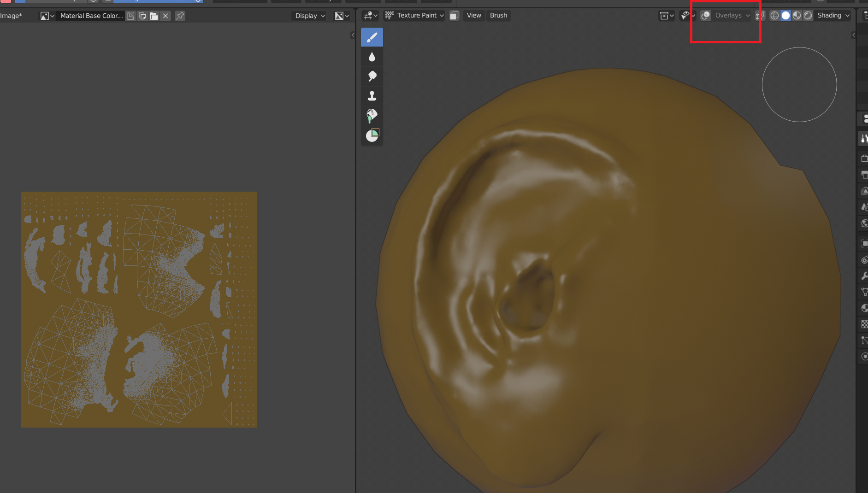Select the Mask tool
Image resolution: width=868 pixels, height=493 pixels.
(x=372, y=135)
